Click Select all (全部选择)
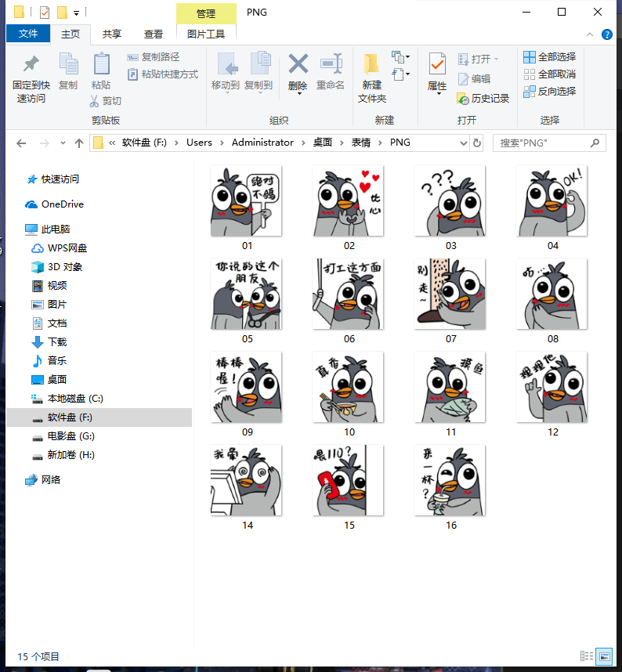Image resolution: width=622 pixels, height=672 pixels. point(550,56)
